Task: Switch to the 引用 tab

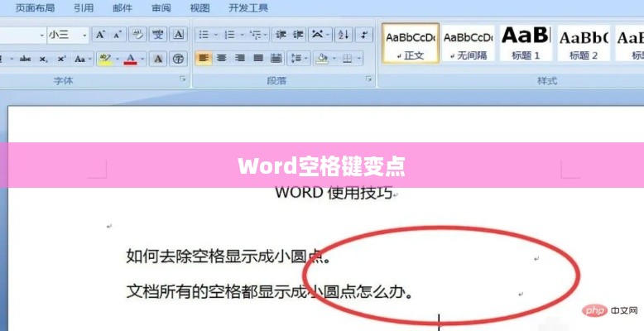Action: tap(84, 7)
